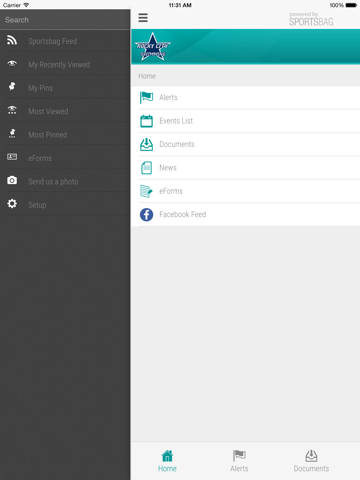The image size is (360, 480).
Task: Select the My Recently Viewed eye icon
Action: coord(12,63)
